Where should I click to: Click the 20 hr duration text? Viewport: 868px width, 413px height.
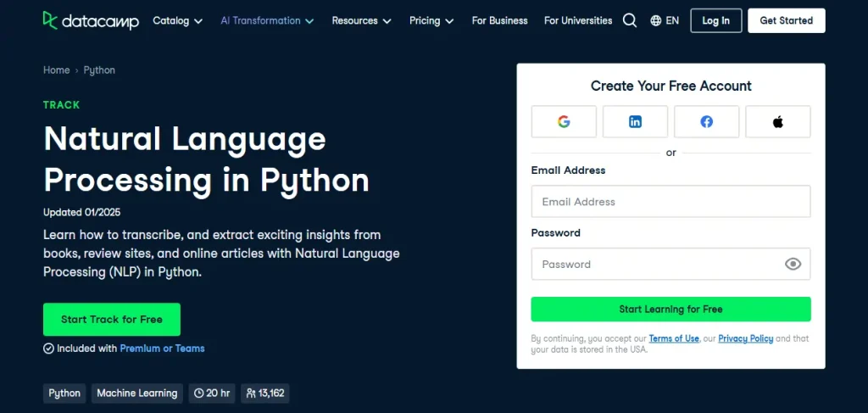point(218,393)
